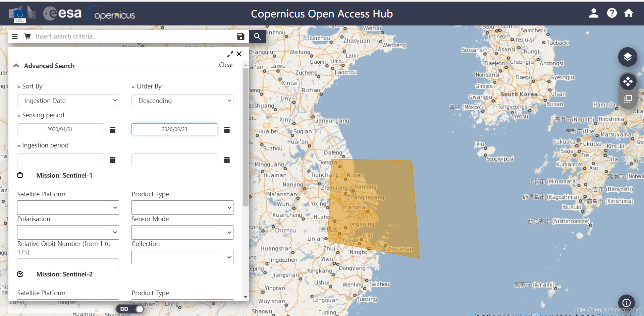The image size is (644, 316).
Task: Open the help question mark icon
Action: (x=612, y=13)
